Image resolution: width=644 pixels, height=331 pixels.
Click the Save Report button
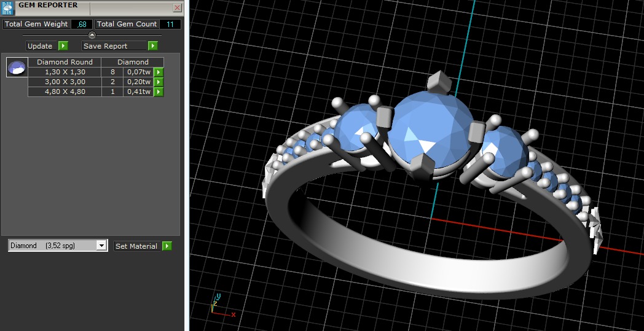tap(114, 46)
